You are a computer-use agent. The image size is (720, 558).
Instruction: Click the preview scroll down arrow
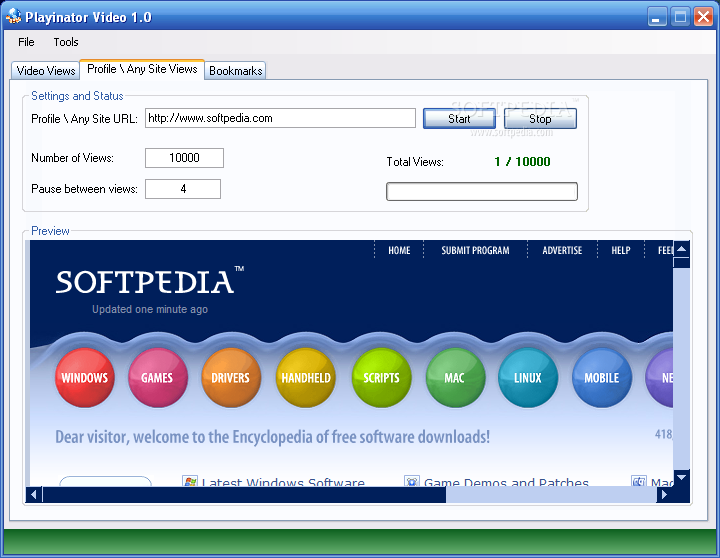681,478
